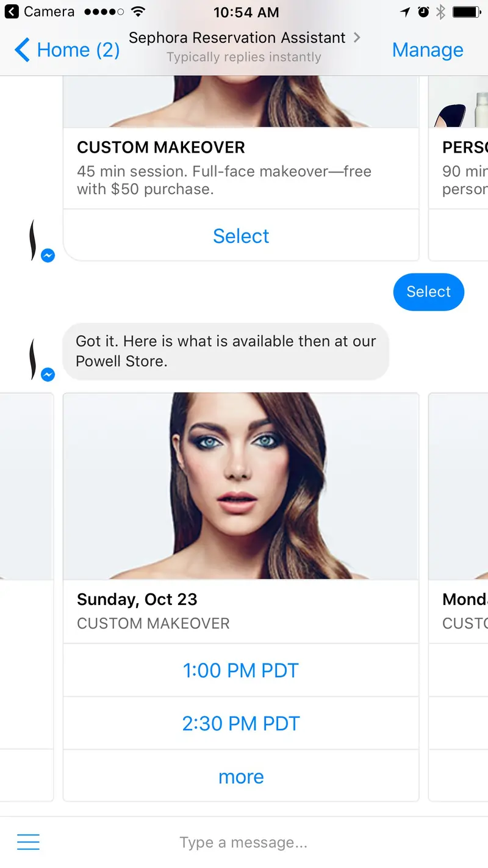Viewport: 488px width, 868px height.
Task: Tap the Sephora Reservation Assistant title
Action: point(237,37)
